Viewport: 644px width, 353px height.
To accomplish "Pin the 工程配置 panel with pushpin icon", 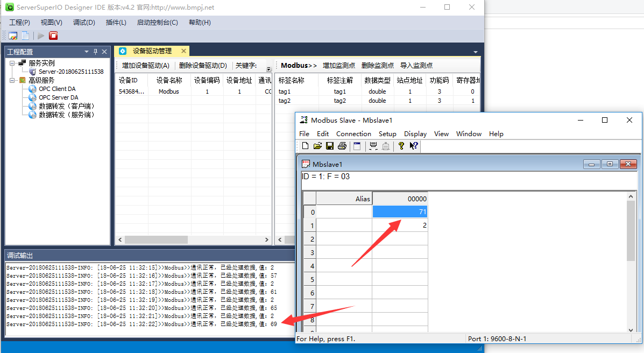I will [x=95, y=52].
